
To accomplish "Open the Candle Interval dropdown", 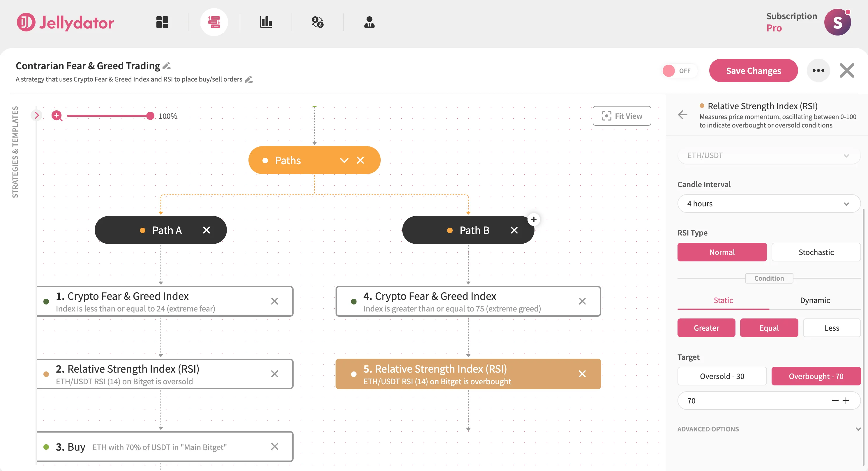I will (769, 204).
